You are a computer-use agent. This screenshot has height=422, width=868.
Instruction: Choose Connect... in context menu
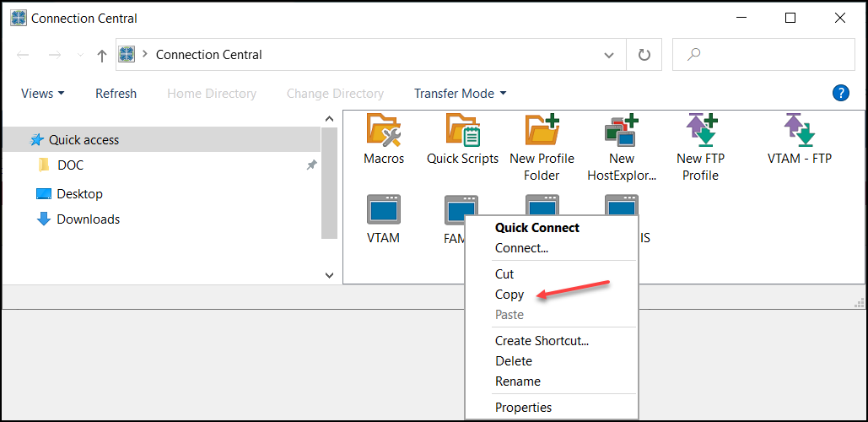click(521, 248)
